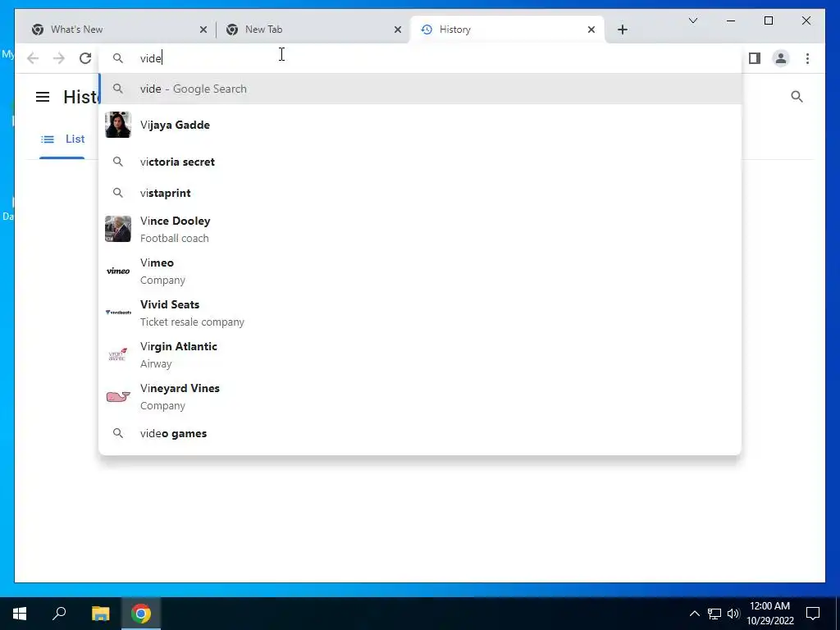Image resolution: width=840 pixels, height=630 pixels.
Task: Select the Vijaya Gadde suggestion
Action: coord(420,125)
